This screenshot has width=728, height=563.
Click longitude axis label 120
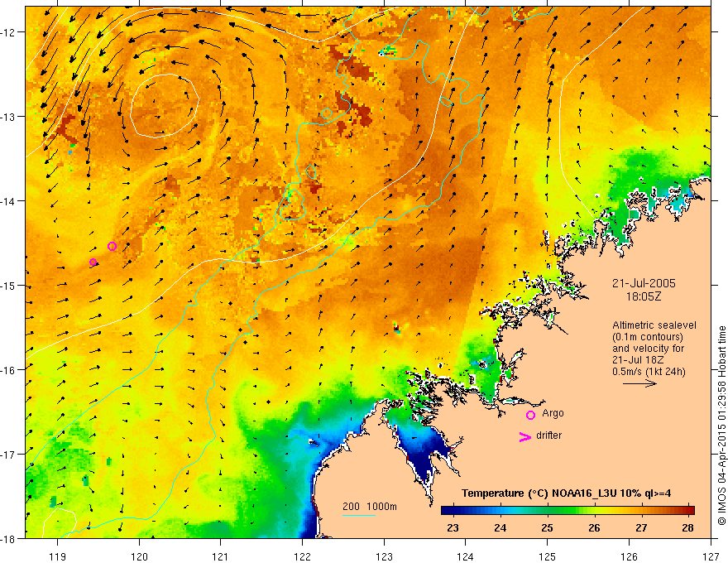(139, 556)
